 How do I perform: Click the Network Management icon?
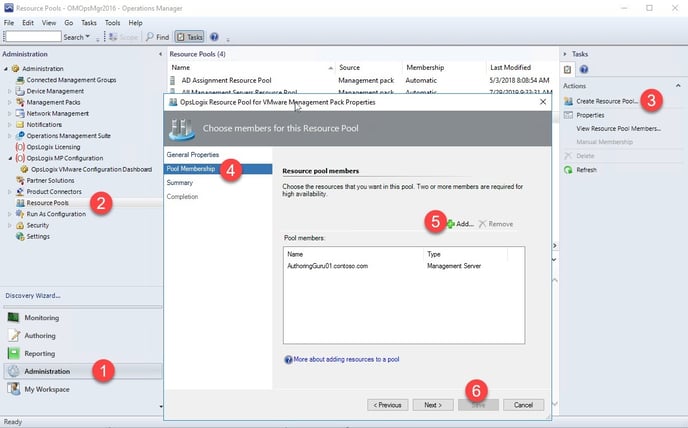20,113
